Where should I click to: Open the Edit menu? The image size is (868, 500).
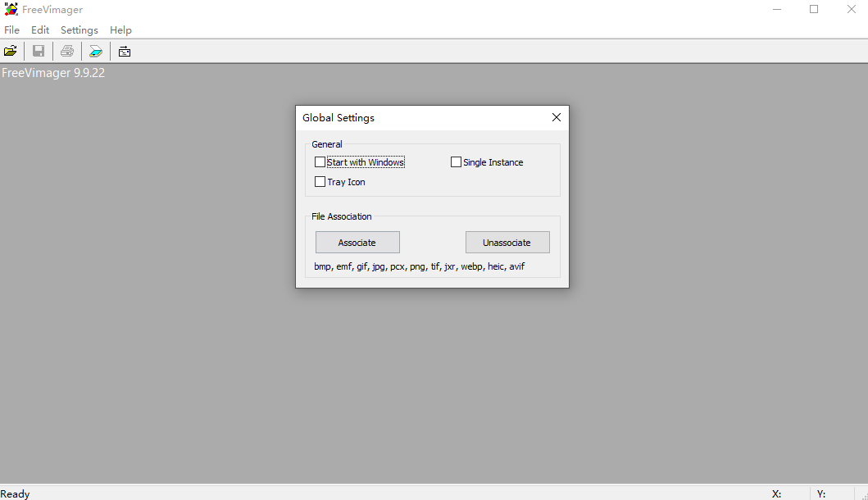click(x=40, y=30)
